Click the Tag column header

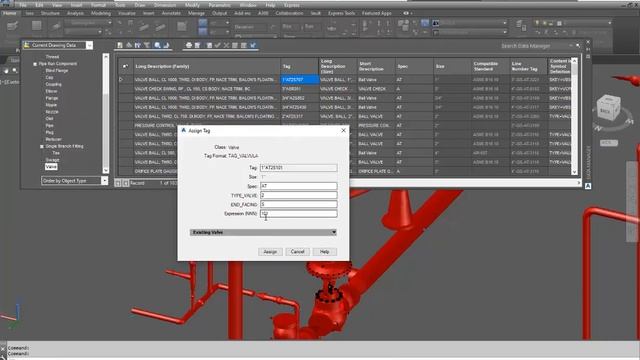tap(299, 66)
